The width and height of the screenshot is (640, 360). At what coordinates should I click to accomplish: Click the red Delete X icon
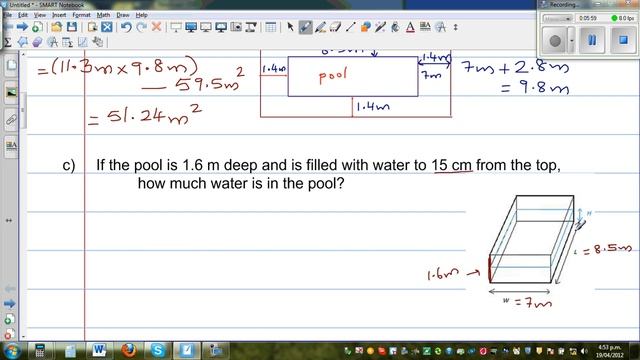tap(156, 27)
